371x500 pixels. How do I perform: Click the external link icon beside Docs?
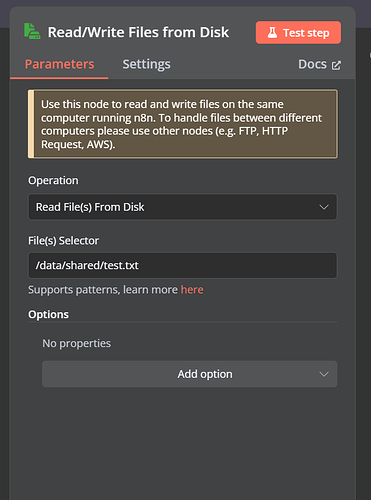pos(336,65)
